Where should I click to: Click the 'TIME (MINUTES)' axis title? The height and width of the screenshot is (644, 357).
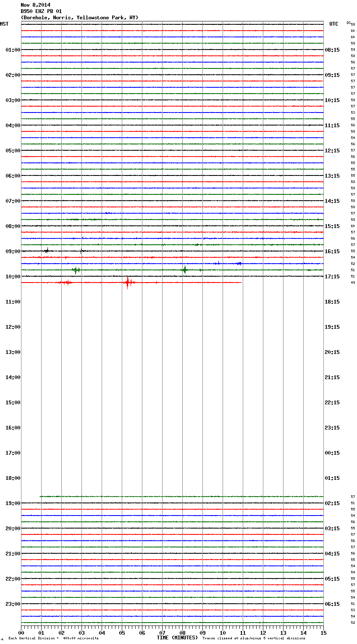[177, 638]
